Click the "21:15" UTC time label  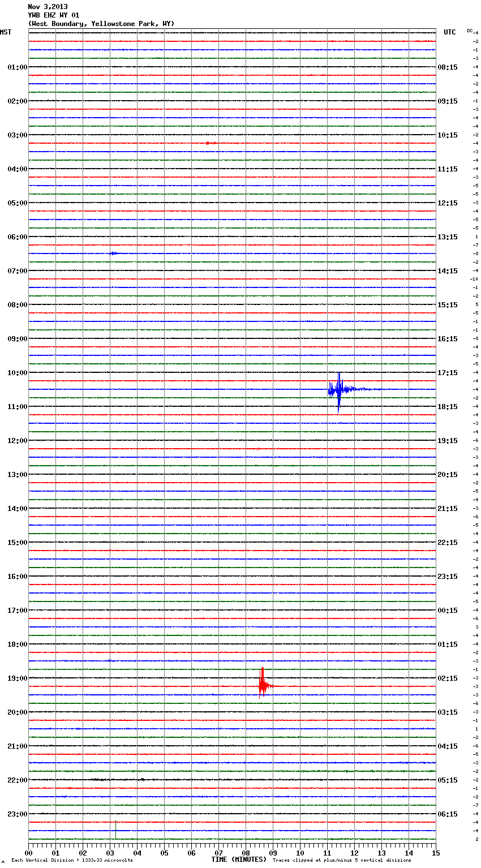[448, 509]
